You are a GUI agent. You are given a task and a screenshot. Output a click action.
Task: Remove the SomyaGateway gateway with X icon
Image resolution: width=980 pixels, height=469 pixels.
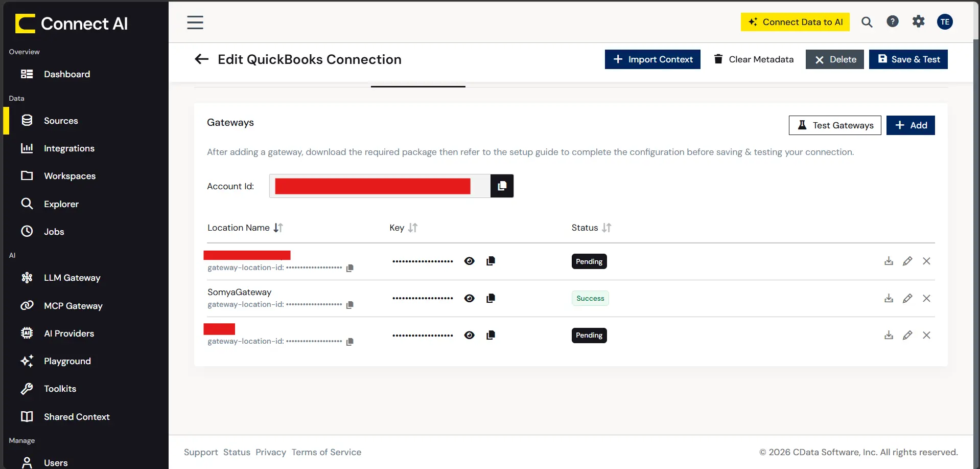click(x=926, y=298)
